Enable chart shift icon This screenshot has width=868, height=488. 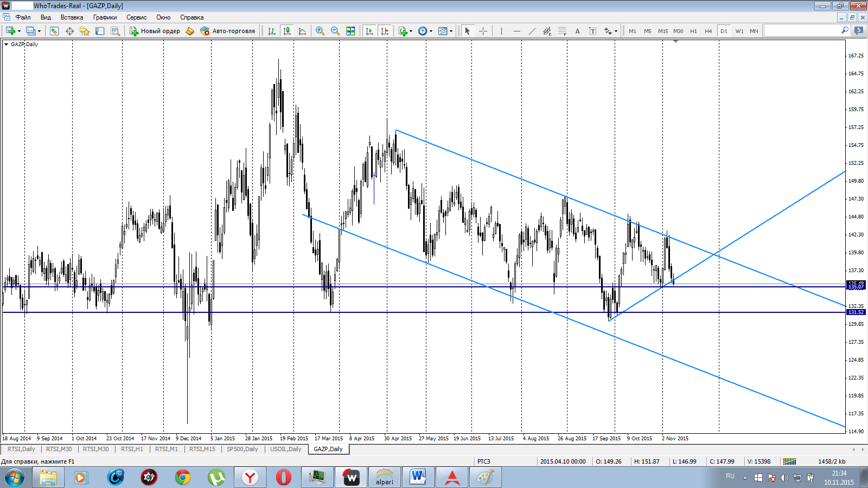pyautogui.click(x=385, y=31)
